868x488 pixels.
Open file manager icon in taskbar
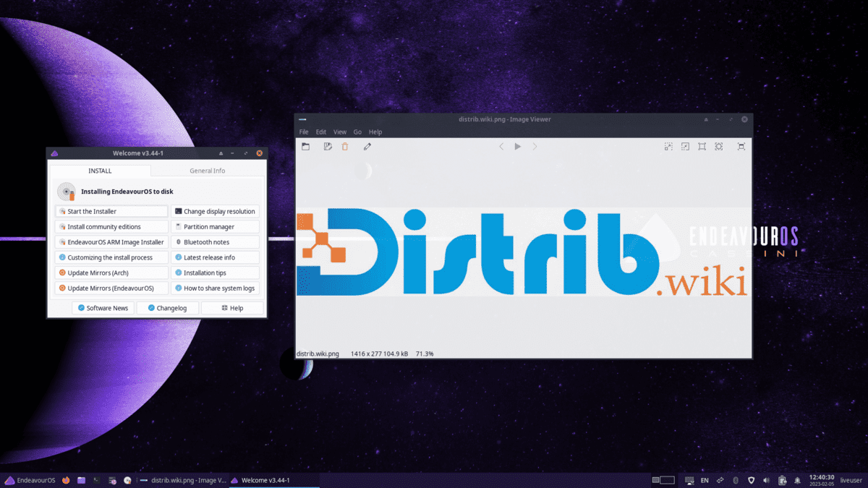(x=82, y=480)
